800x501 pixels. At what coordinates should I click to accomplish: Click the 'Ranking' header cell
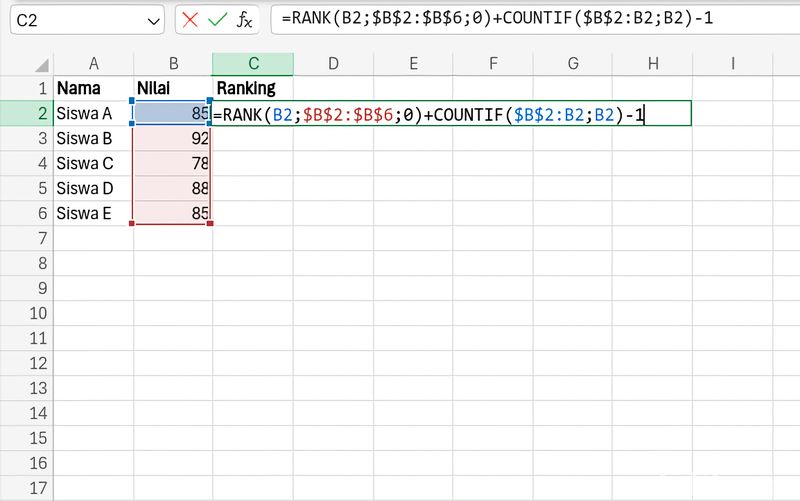[253, 88]
